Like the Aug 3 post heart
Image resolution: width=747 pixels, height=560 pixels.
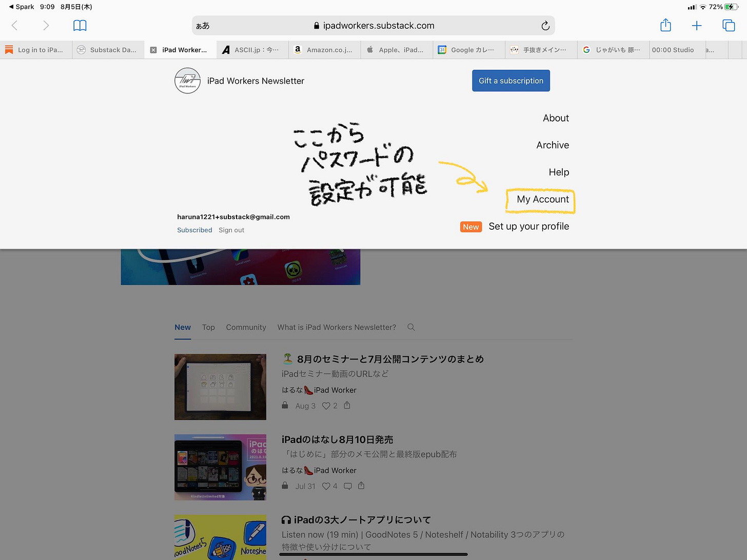(326, 406)
